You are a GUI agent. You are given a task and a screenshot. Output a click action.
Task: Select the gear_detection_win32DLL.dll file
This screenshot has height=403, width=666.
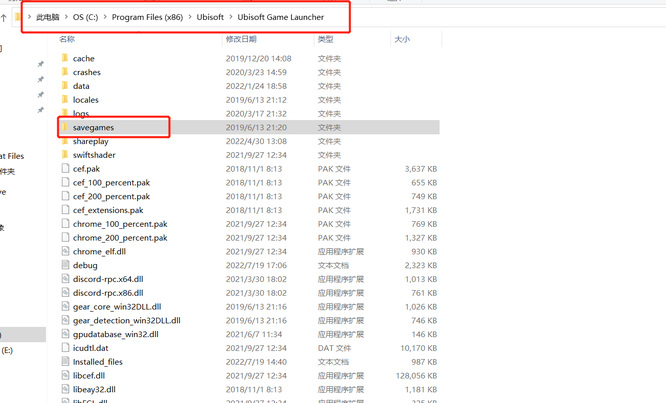point(126,321)
